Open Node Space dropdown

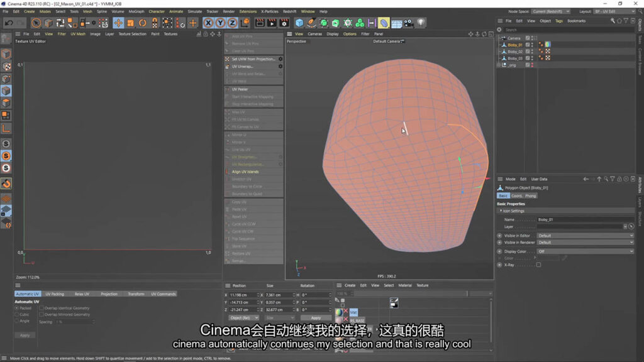(x=551, y=11)
